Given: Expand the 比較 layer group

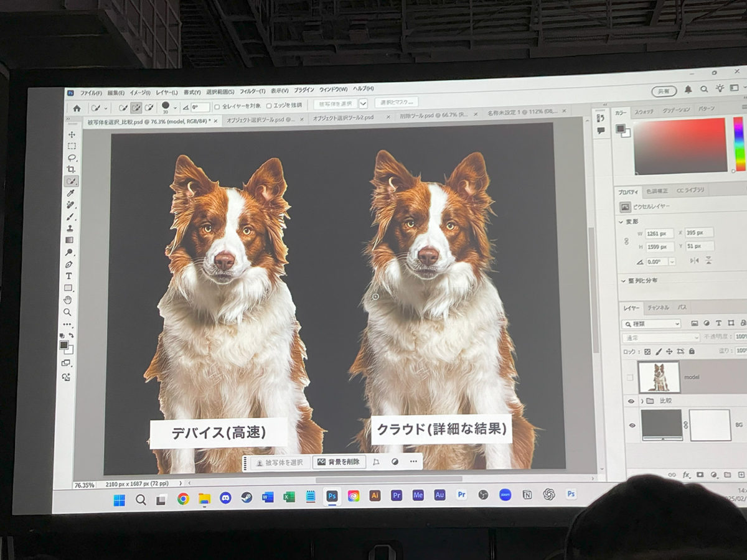Looking at the screenshot, I should (641, 401).
